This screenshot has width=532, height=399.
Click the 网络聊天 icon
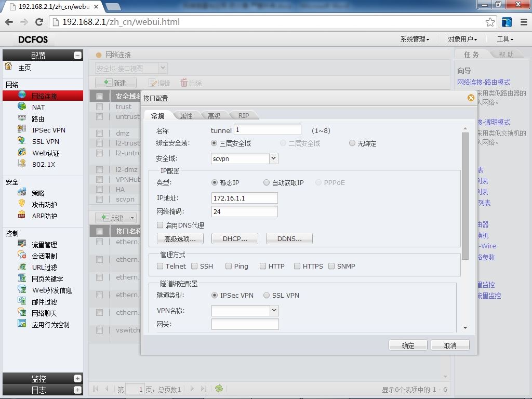[x=22, y=312]
